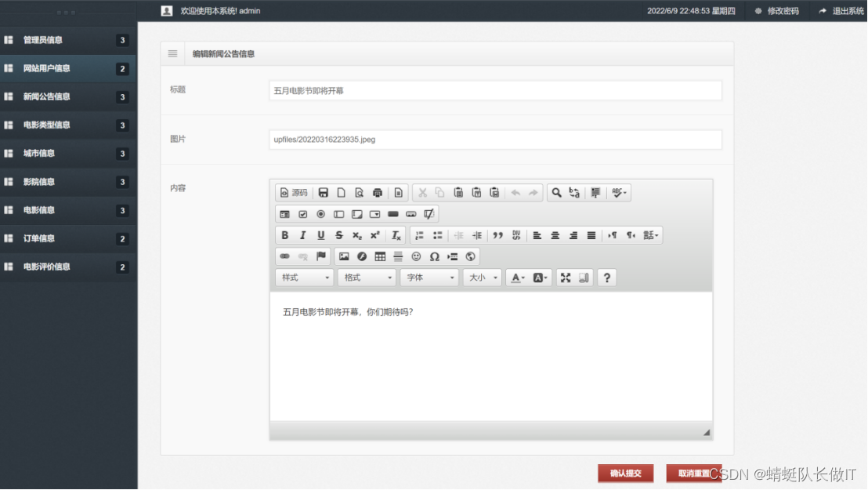Toggle underline formatting
This screenshot has width=868, height=490.
point(320,235)
